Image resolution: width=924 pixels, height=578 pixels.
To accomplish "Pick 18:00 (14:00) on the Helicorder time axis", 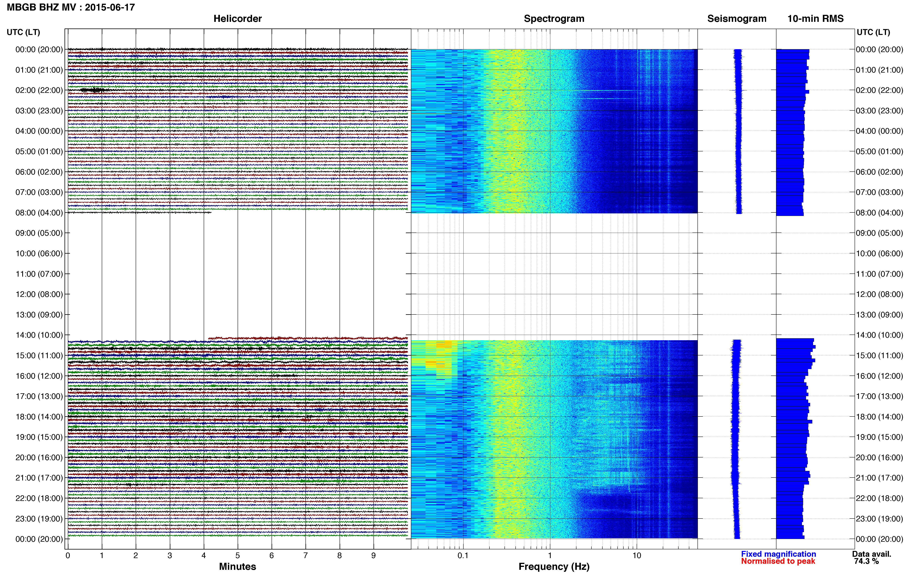I will [39, 417].
